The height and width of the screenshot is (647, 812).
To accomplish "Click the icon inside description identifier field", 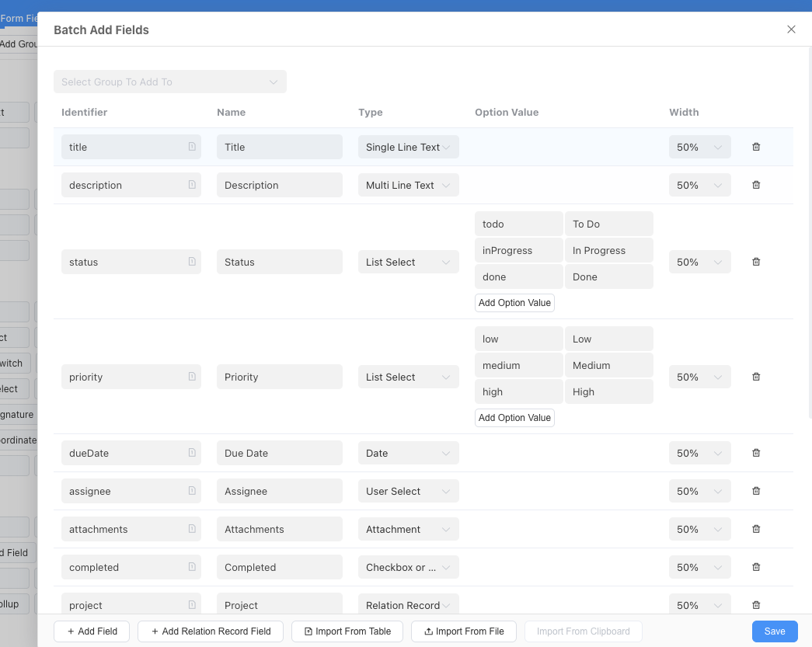I will pyautogui.click(x=192, y=185).
